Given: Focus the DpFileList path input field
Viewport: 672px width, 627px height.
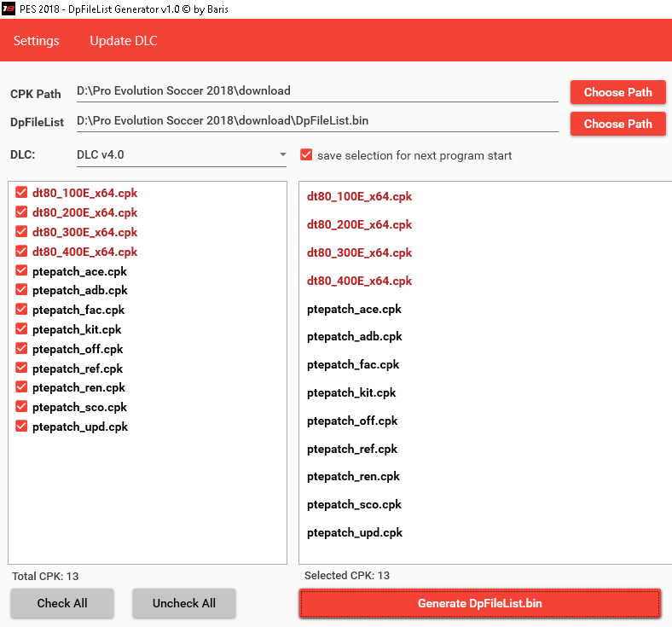Looking at the screenshot, I should pos(317,121).
